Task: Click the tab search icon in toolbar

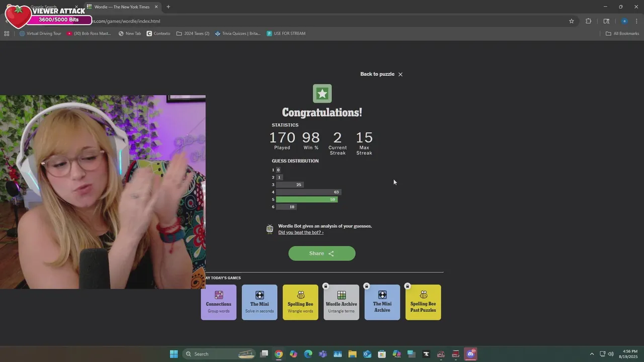Action: pos(606,21)
